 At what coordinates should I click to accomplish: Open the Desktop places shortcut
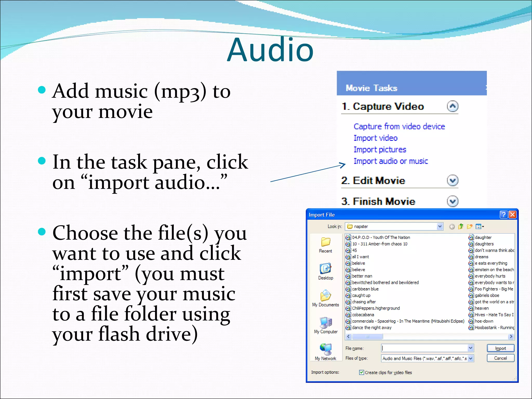[325, 272]
